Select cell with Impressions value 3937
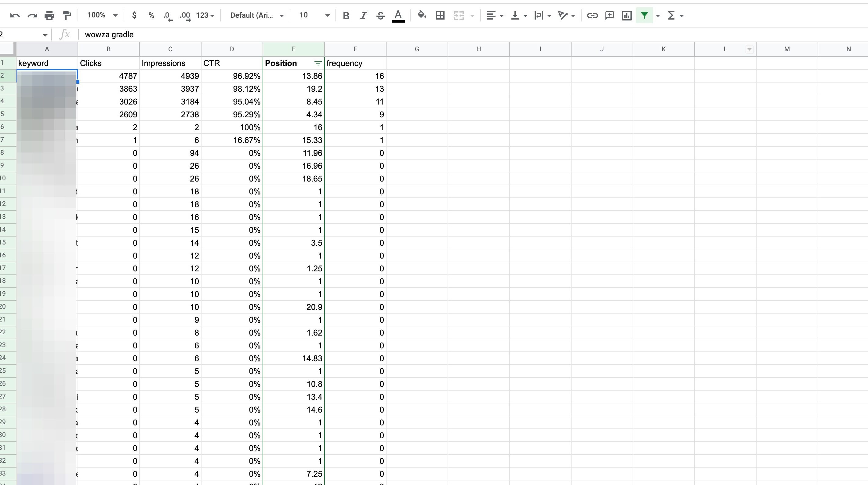This screenshot has height=485, width=868. click(x=170, y=89)
